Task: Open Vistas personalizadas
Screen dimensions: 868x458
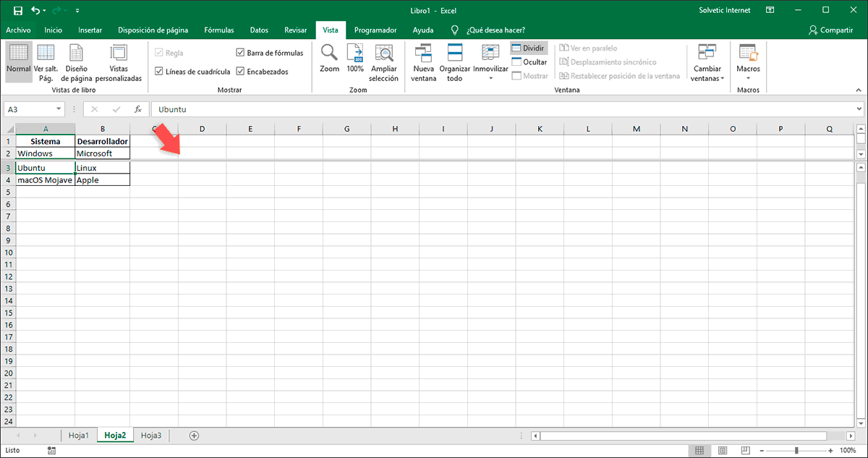Action: click(119, 62)
